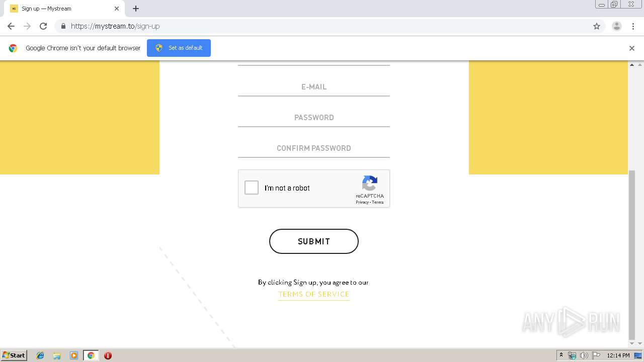Reload the current page
The height and width of the screenshot is (362, 644).
pos(43,26)
